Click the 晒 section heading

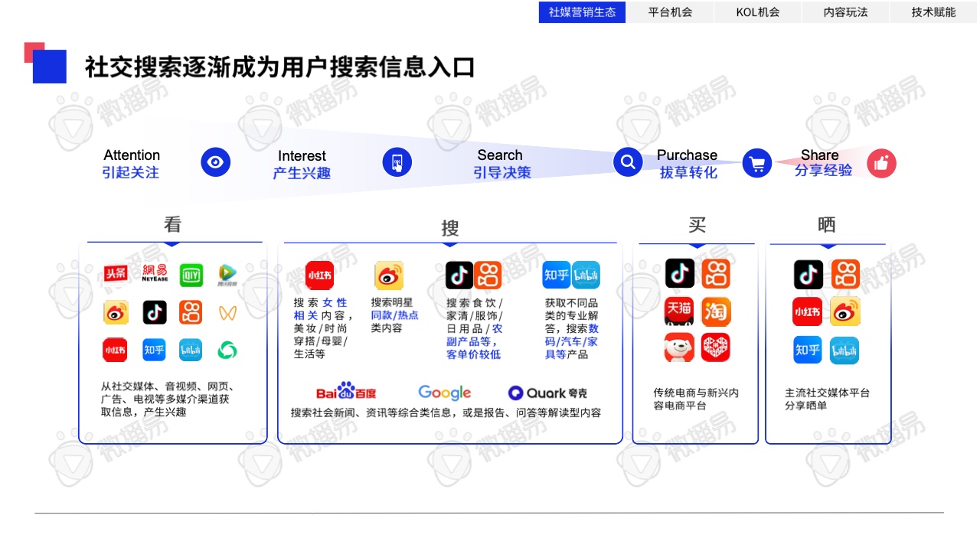pos(827,225)
